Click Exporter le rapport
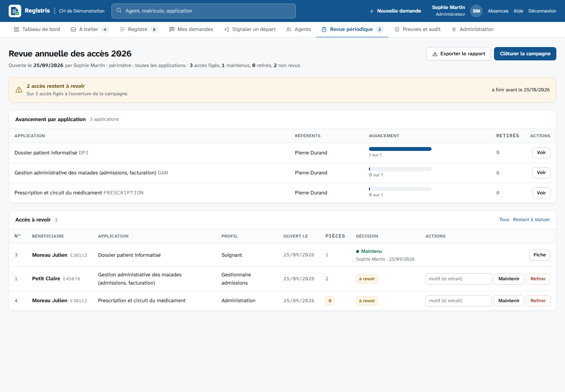 tap(458, 54)
